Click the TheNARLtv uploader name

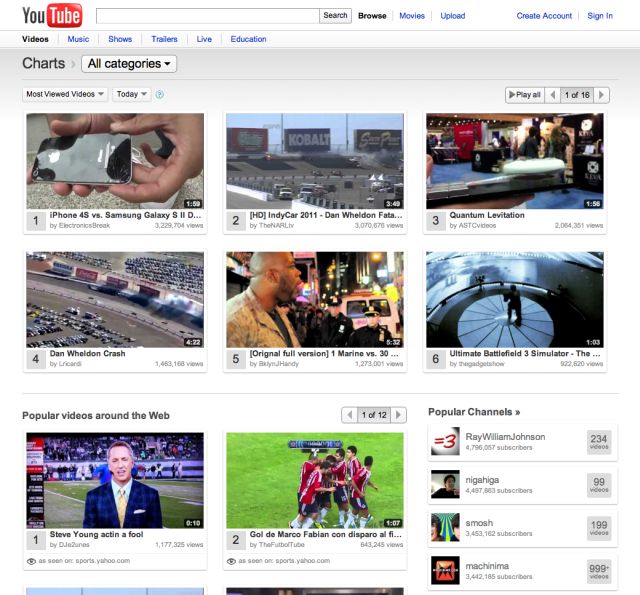tap(276, 226)
